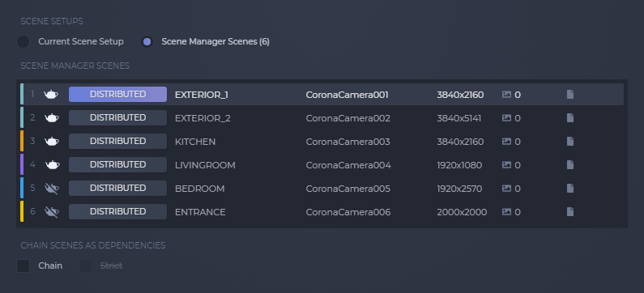This screenshot has height=293, width=644.
Task: Click CoronaCamera006 camera name
Action: pyautogui.click(x=348, y=212)
